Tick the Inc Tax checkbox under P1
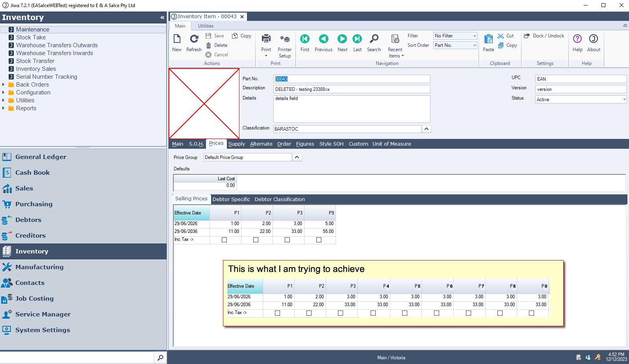This screenshot has width=629, height=364. (x=225, y=240)
